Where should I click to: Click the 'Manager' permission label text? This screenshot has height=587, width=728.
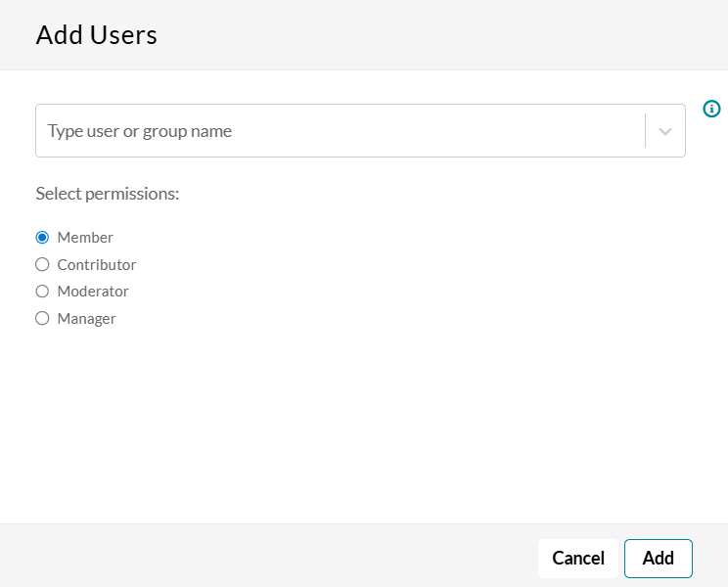(x=87, y=318)
